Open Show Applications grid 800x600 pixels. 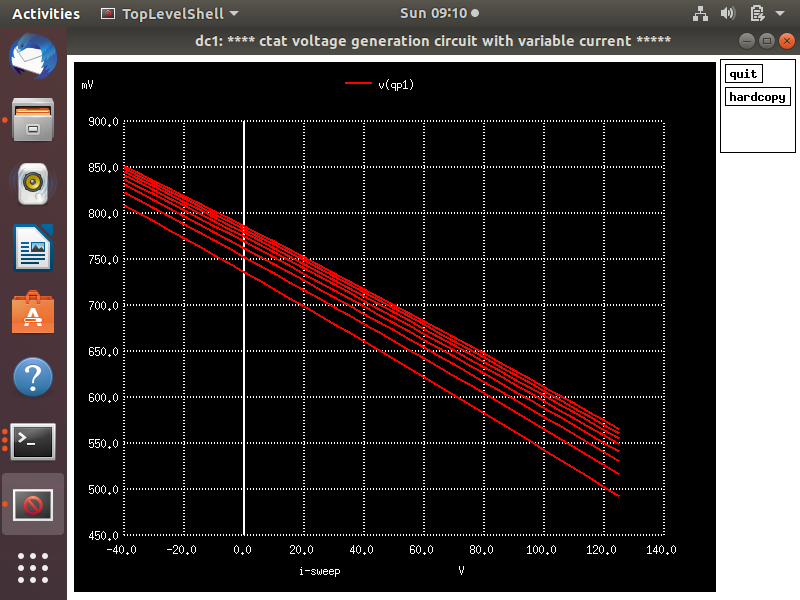[33, 568]
